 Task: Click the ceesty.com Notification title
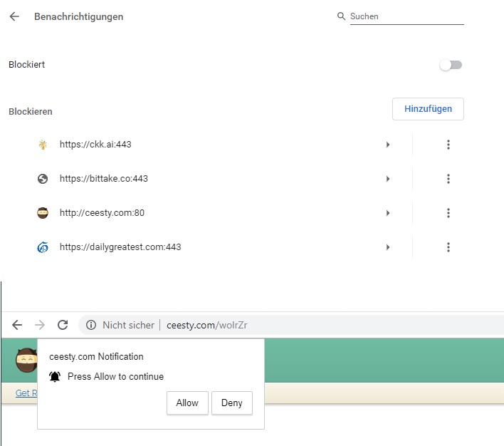[x=96, y=356]
